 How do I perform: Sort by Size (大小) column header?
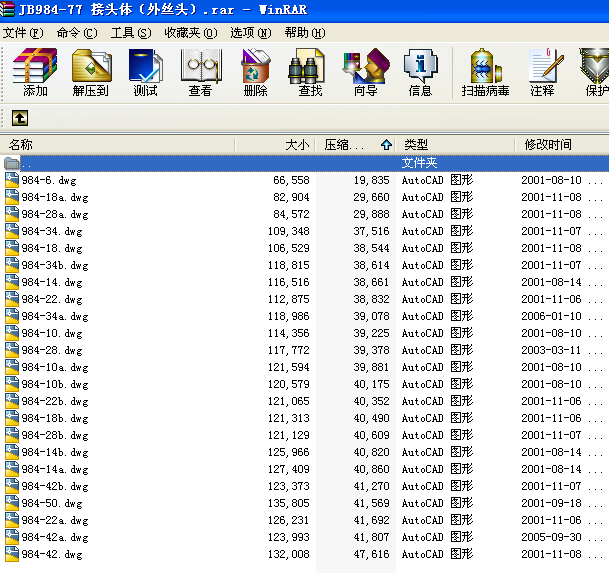275,145
